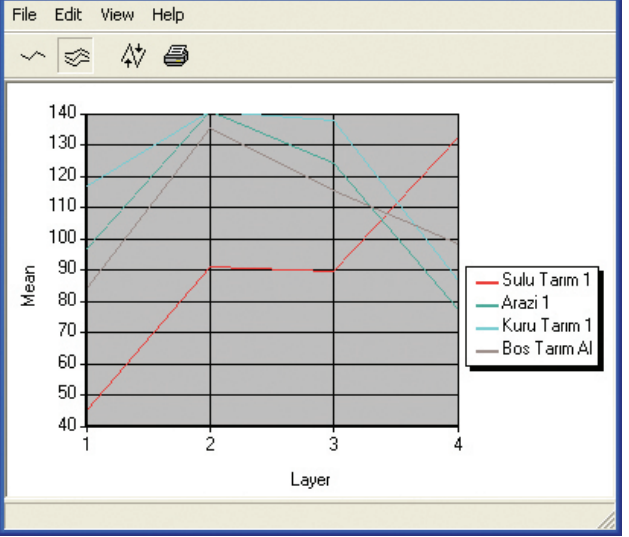Viewport: 629px width, 537px height.
Task: Select the Sulu Tarım 1 legend entry
Action: click(545, 281)
